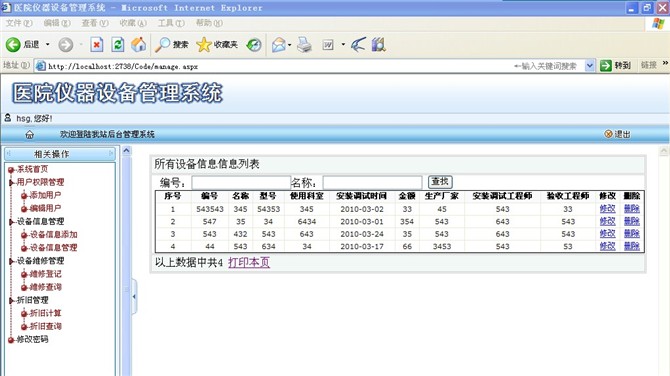Click the Print icon in toolbar

click(x=304, y=44)
